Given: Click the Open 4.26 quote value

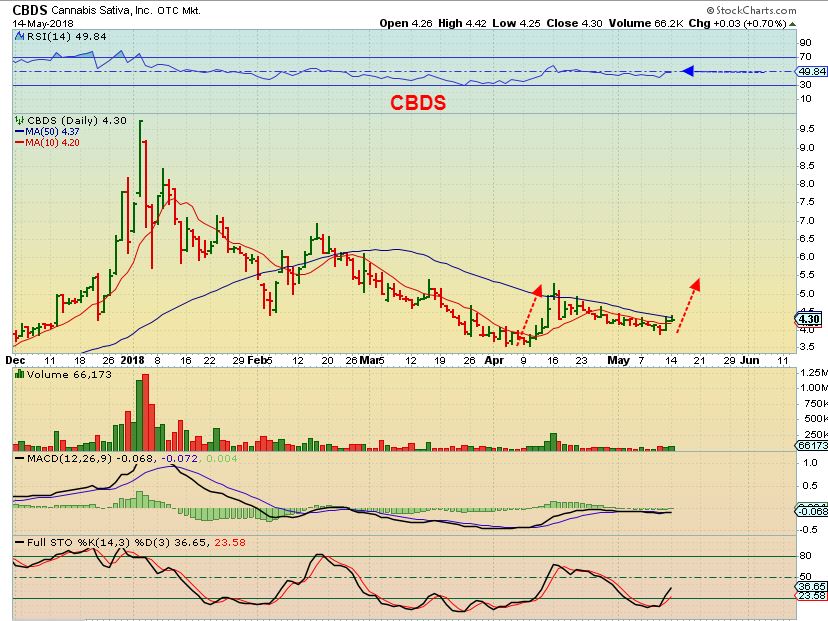Looking at the screenshot, I should 406,23.
